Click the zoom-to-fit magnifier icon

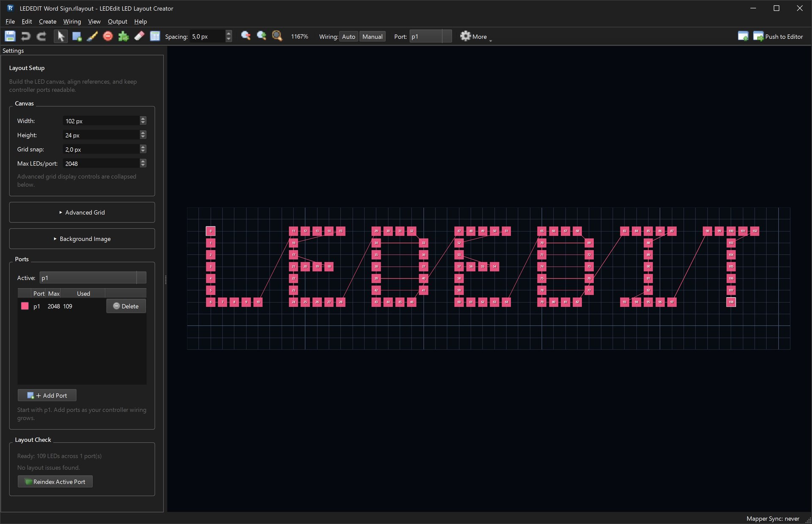pyautogui.click(x=277, y=36)
